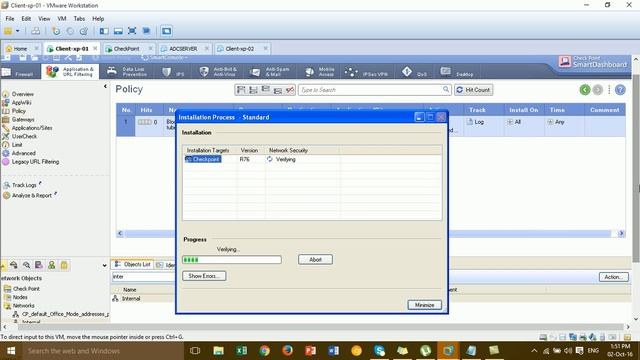This screenshot has height=360, width=640.
Task: Toggle the thumbnail bar view icon
Action: click(118, 31)
